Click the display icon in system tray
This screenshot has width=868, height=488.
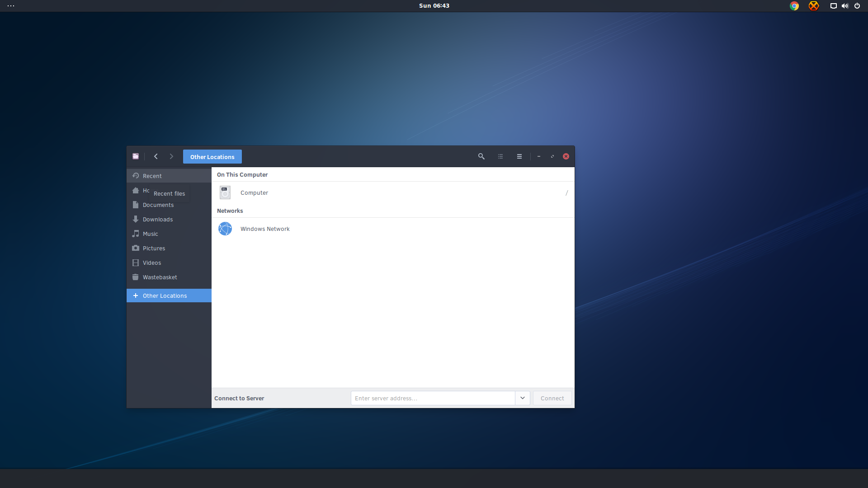pyautogui.click(x=834, y=6)
